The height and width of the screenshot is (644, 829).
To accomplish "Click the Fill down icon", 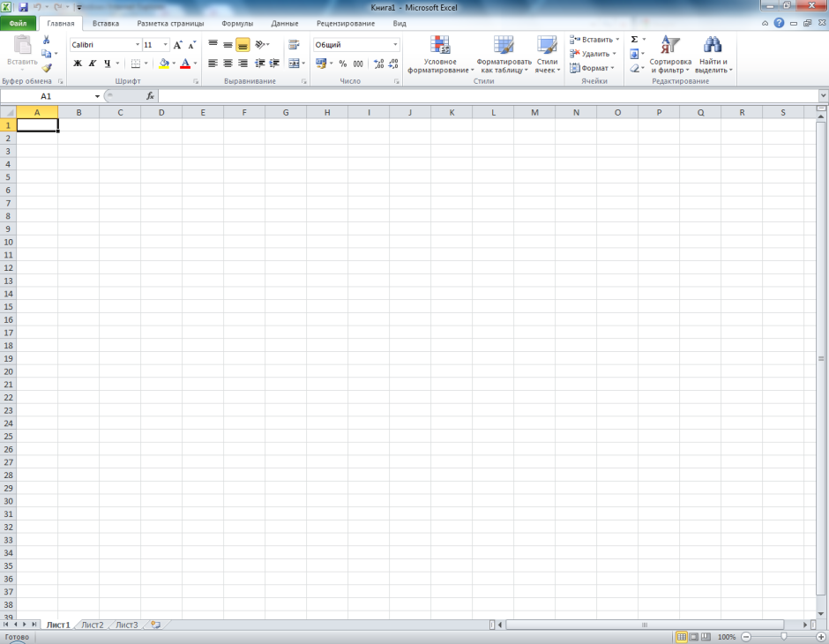I will point(634,54).
